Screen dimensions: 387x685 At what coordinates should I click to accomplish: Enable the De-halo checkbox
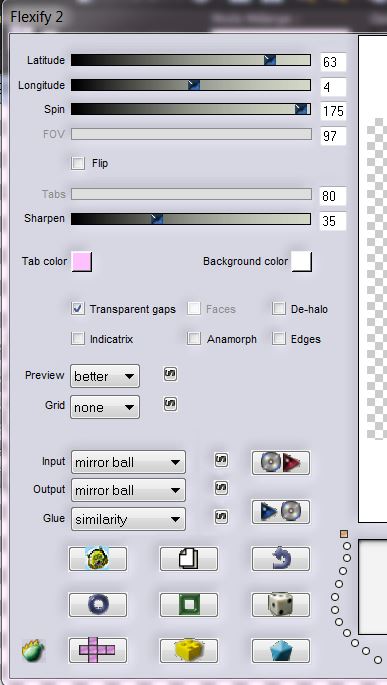tap(279, 309)
